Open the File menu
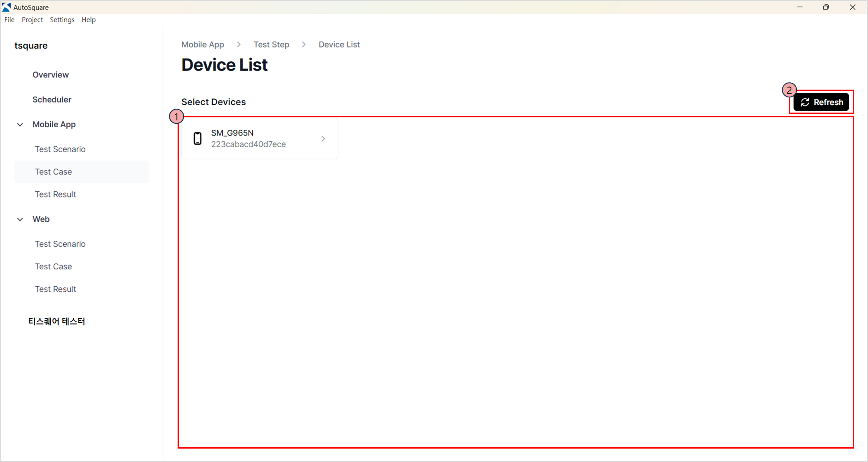The width and height of the screenshot is (868, 462). tap(10, 20)
